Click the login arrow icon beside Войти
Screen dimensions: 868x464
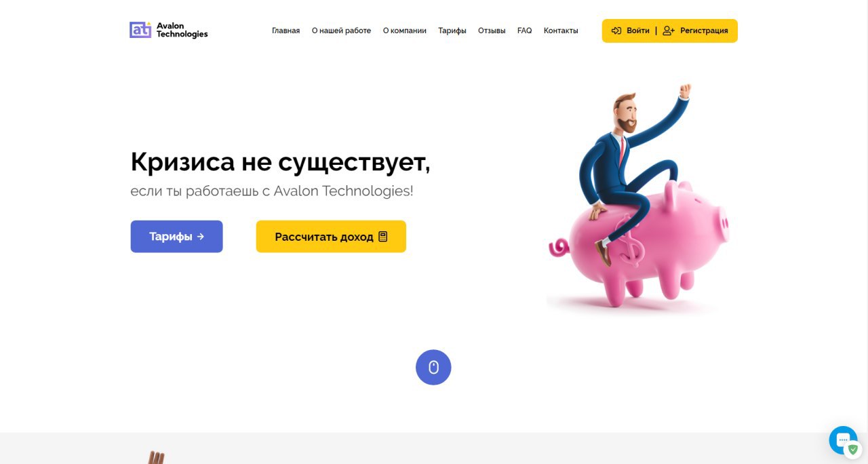point(616,31)
